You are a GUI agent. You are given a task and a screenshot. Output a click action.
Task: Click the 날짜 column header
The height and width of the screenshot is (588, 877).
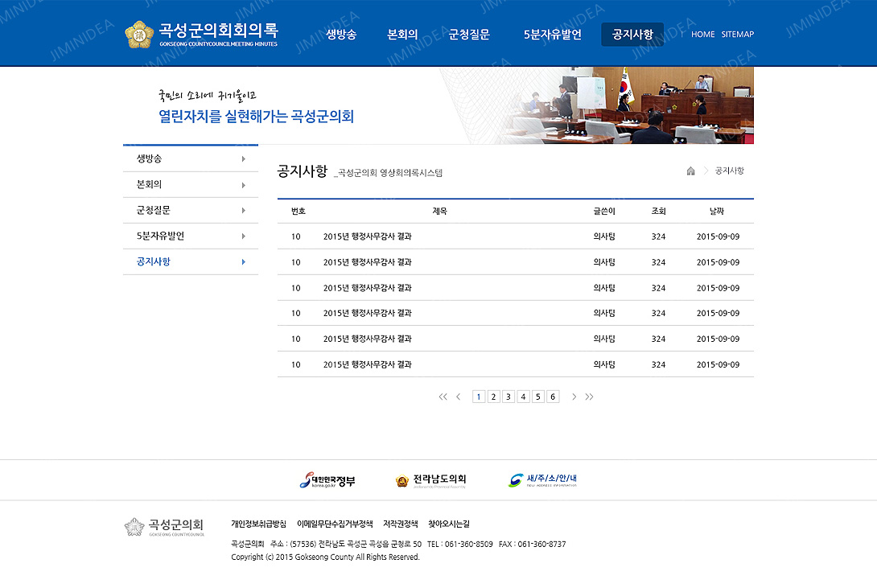(716, 212)
